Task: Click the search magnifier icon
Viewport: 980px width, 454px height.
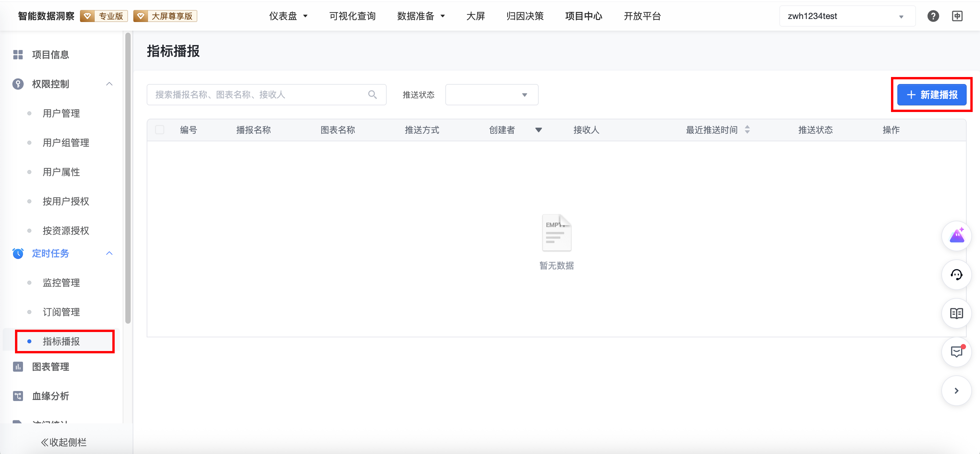Action: pyautogui.click(x=372, y=95)
